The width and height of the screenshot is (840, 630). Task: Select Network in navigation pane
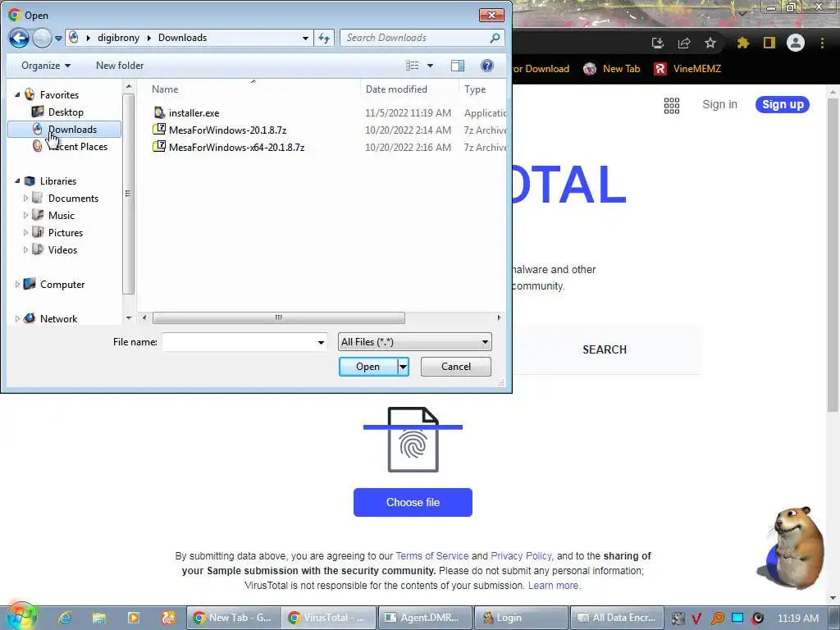[x=58, y=319]
